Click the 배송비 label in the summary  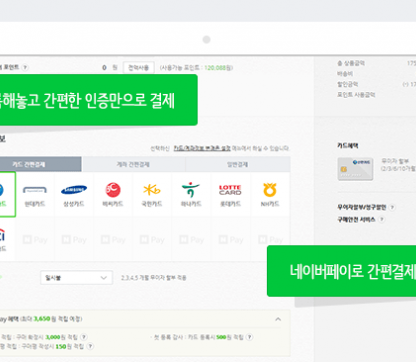pos(345,74)
